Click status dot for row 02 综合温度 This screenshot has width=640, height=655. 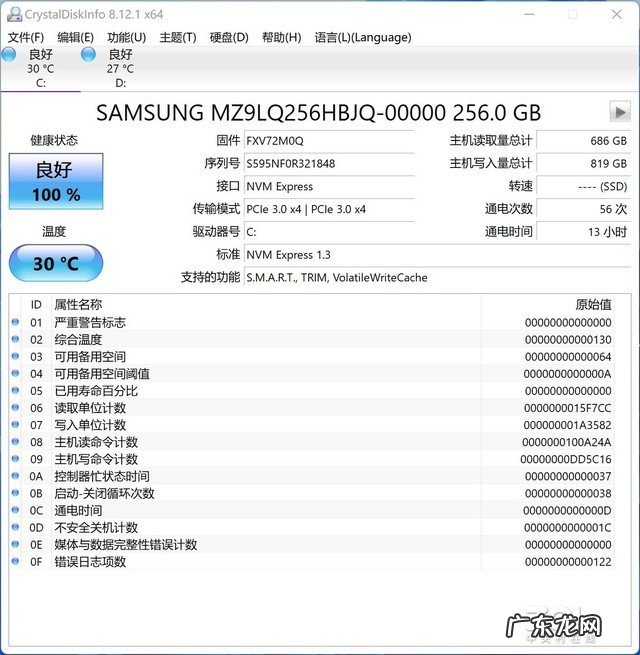point(15,339)
